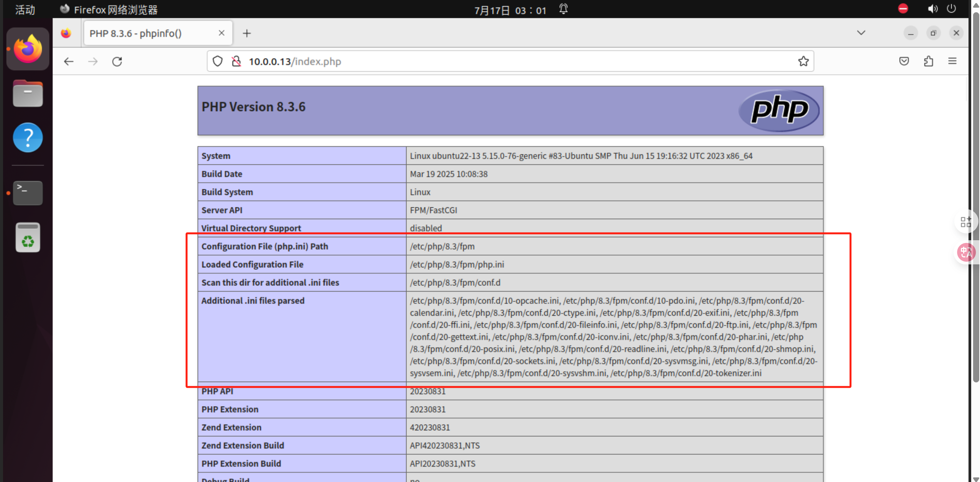The height and width of the screenshot is (482, 980).
Task: Click the PHP Version 8.3.6 heading
Action: point(254,107)
